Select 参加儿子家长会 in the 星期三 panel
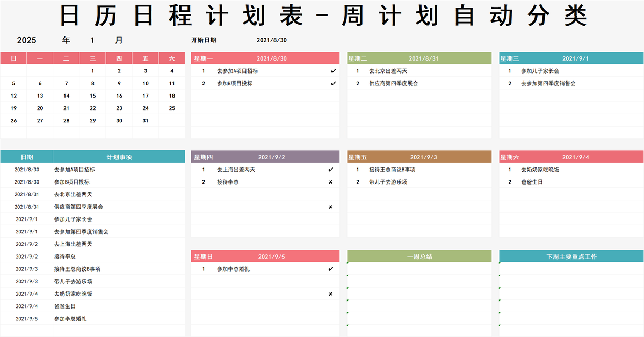Image resolution: width=644 pixels, height=337 pixels. pos(540,71)
